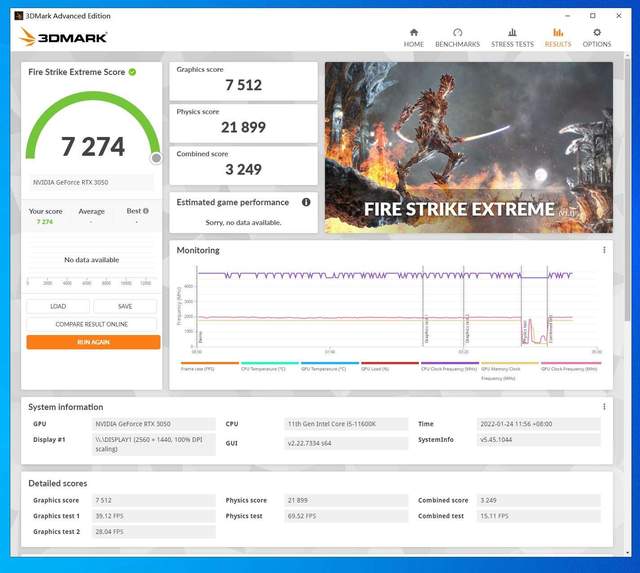
Task: Toggle CPU Temperature legend series
Action: click(270, 366)
